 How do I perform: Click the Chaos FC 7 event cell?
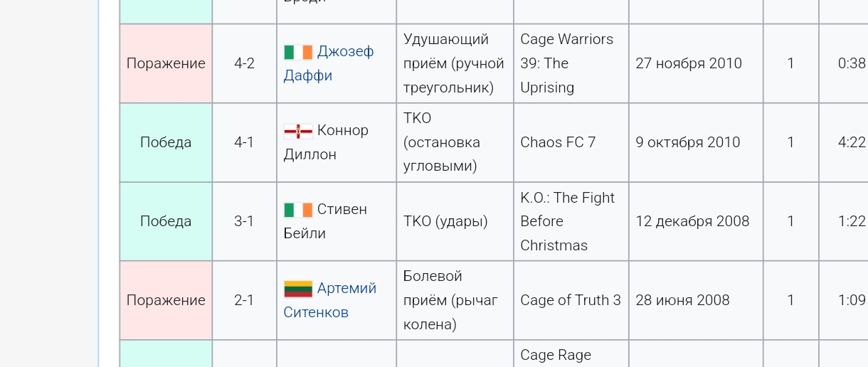571,142
